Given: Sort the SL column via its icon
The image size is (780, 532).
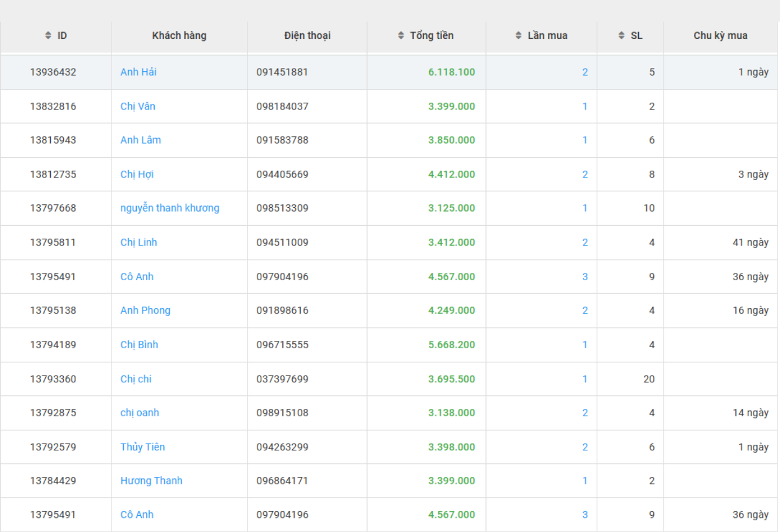Looking at the screenshot, I should (622, 36).
